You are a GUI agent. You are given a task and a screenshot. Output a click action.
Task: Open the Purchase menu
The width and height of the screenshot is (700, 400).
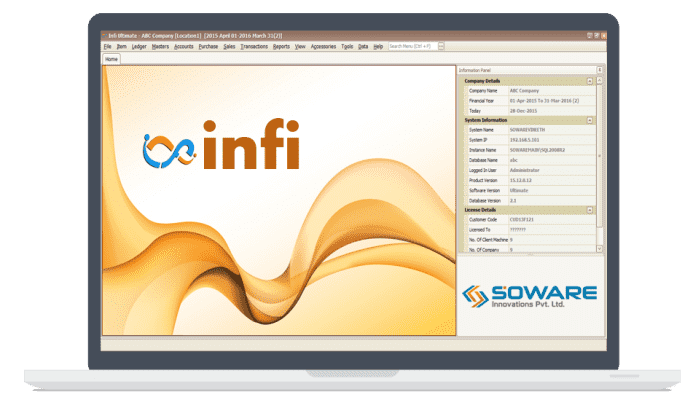208,46
